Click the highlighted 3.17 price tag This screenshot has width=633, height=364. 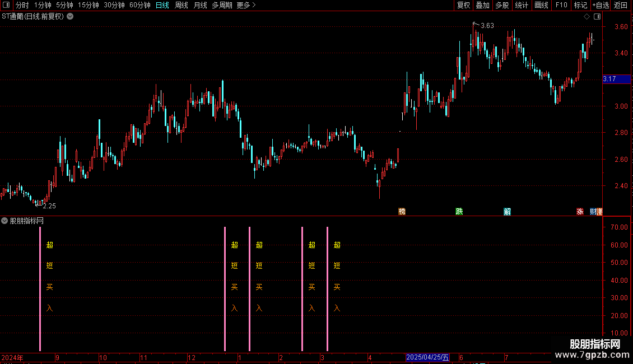tap(616, 79)
